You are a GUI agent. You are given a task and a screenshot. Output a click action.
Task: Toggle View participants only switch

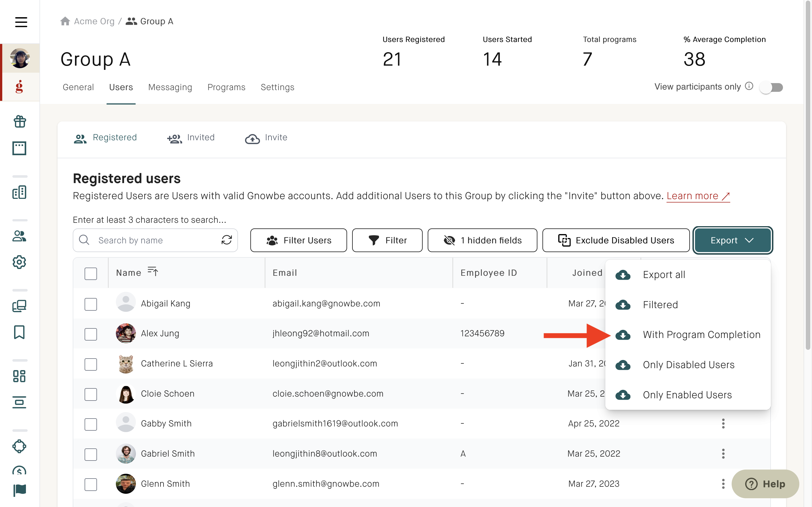pyautogui.click(x=772, y=88)
